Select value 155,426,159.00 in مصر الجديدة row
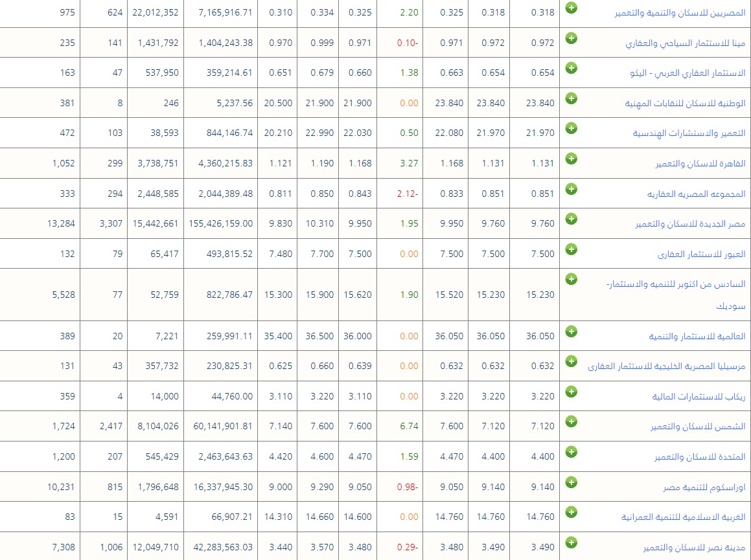This screenshot has width=751, height=560. pyautogui.click(x=220, y=223)
